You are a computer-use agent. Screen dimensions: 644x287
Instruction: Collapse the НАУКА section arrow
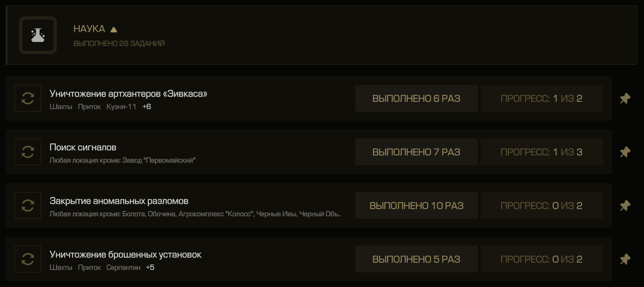point(114,30)
